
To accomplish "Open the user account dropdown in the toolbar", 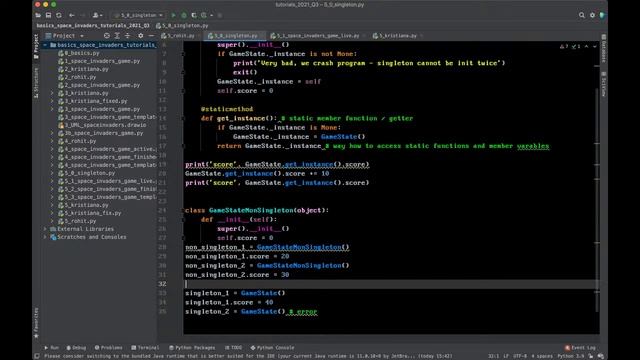I will (97, 15).
